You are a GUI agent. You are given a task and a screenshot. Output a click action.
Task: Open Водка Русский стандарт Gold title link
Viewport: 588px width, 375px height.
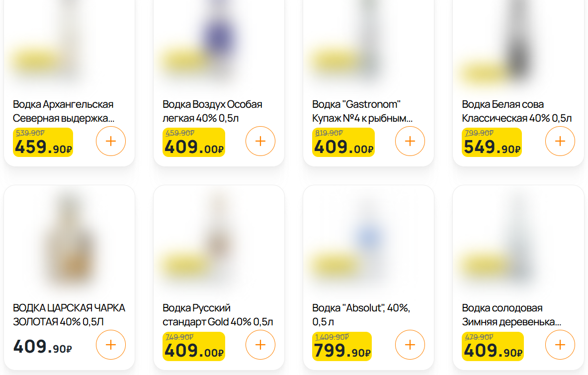[x=218, y=315]
